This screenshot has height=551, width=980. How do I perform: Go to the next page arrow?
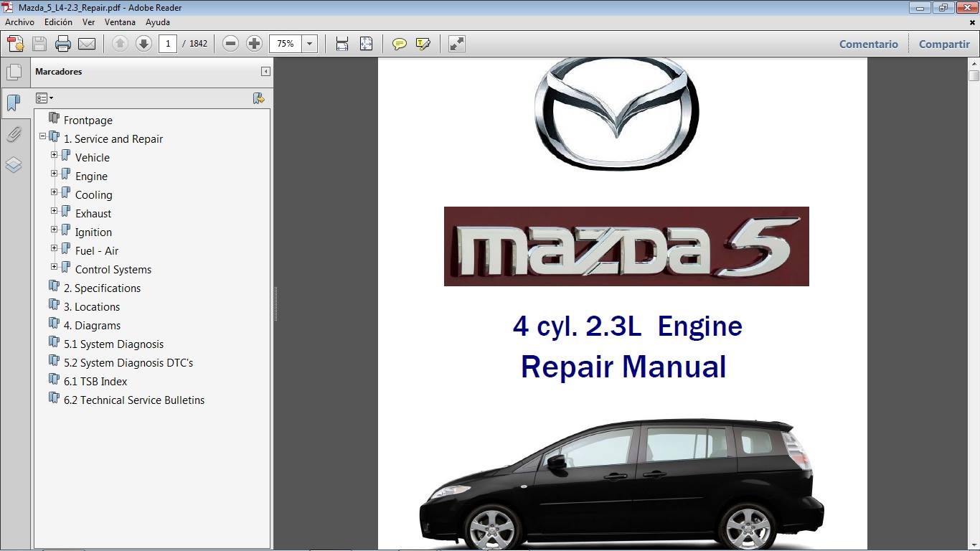click(143, 44)
